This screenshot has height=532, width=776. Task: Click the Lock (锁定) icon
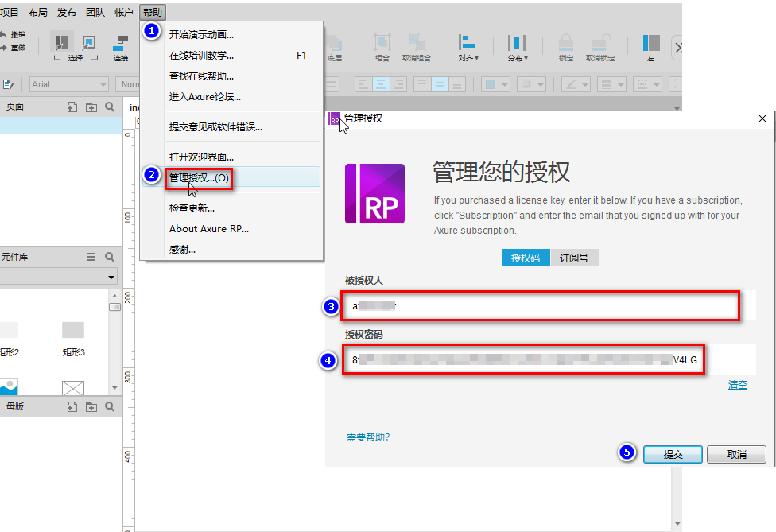566,47
